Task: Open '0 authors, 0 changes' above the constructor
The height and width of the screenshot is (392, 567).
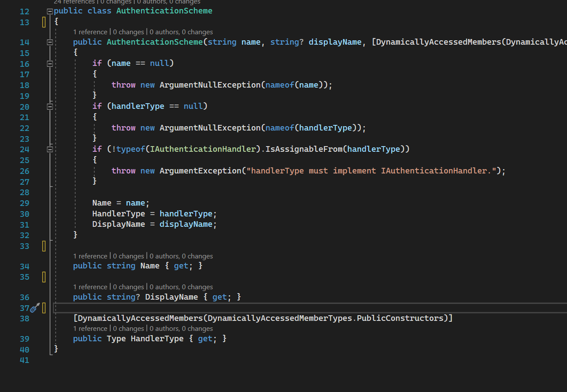Action: pos(181,32)
